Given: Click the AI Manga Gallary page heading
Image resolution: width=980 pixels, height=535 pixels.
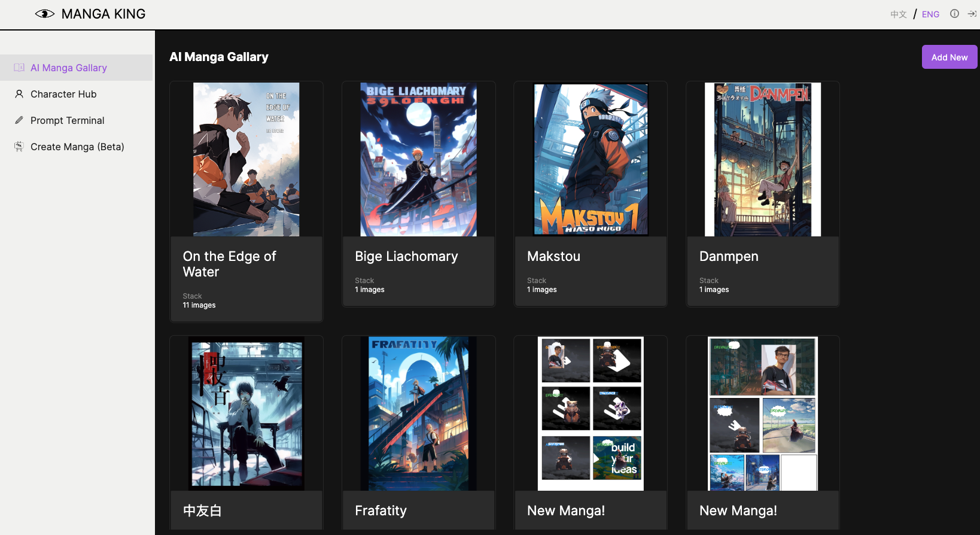Looking at the screenshot, I should point(219,57).
